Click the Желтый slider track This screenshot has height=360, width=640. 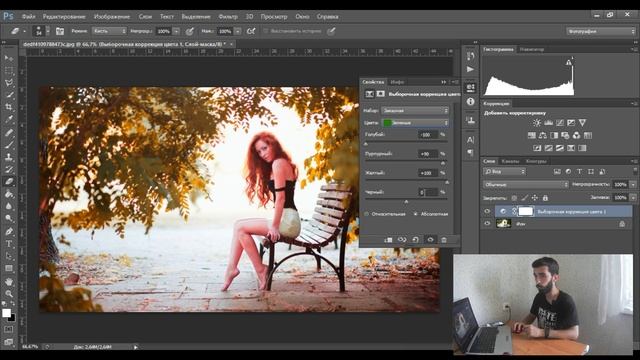(x=406, y=181)
